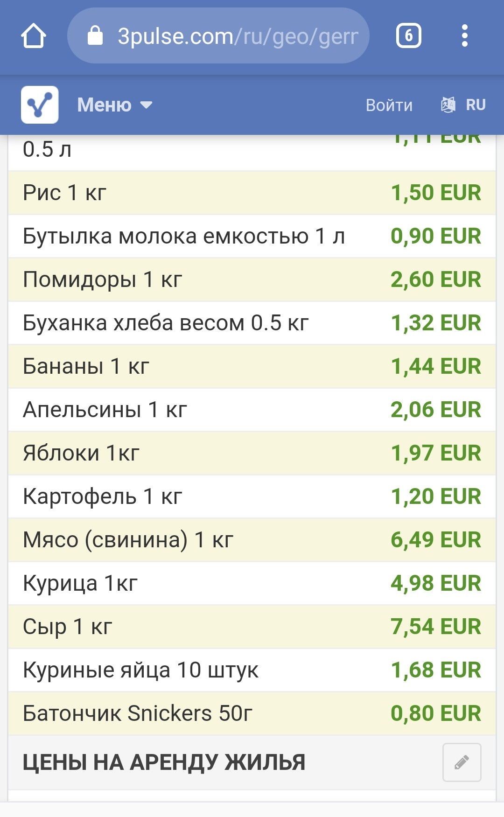504x817 pixels.
Task: Select the Куриные яйца 10 штук row
Action: tap(252, 670)
